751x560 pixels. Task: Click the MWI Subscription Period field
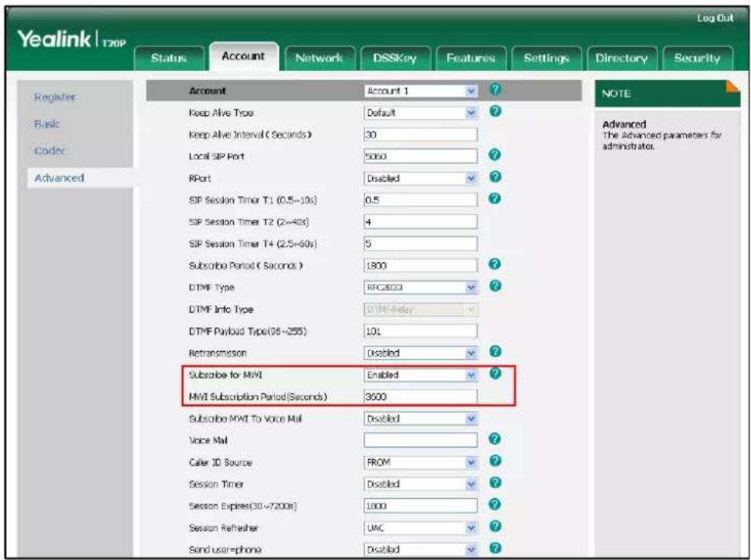(x=421, y=396)
